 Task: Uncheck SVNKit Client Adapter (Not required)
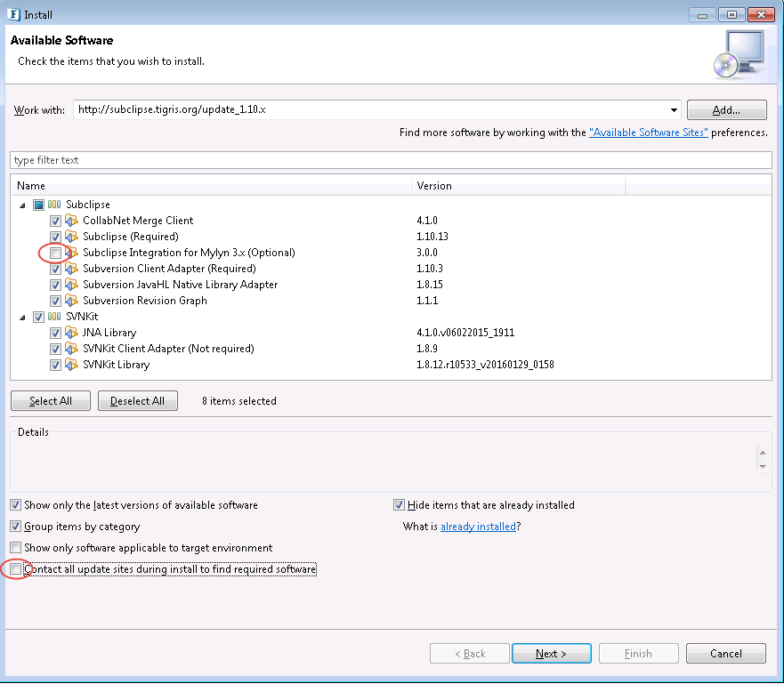coord(55,349)
